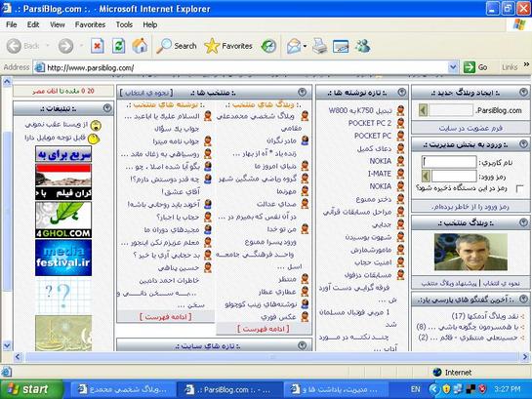The width and height of the screenshot is (532, 399).
Task: Click the password input field
Action: click(x=454, y=176)
